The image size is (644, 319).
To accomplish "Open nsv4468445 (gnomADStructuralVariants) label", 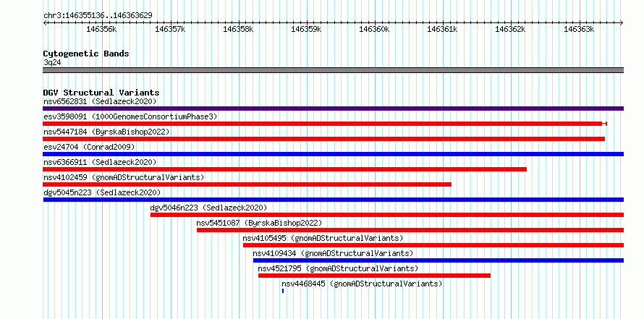I will point(362,284).
